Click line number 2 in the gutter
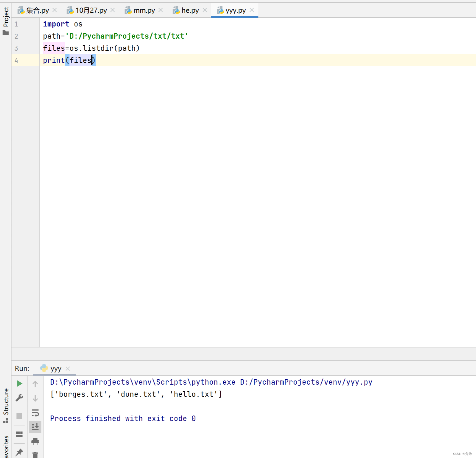Viewport: 476px width, 458px height. 16,36
